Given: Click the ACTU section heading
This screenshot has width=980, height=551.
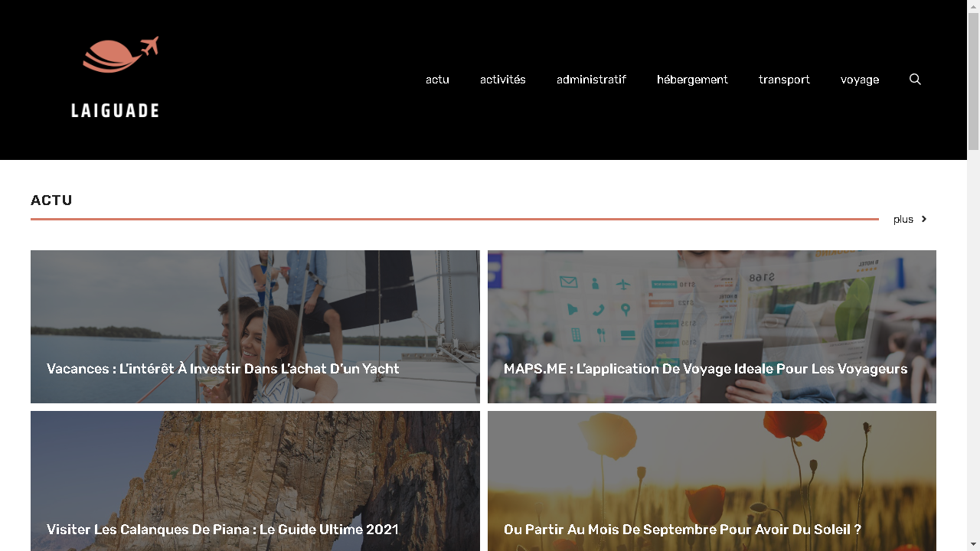Looking at the screenshot, I should tap(51, 201).
